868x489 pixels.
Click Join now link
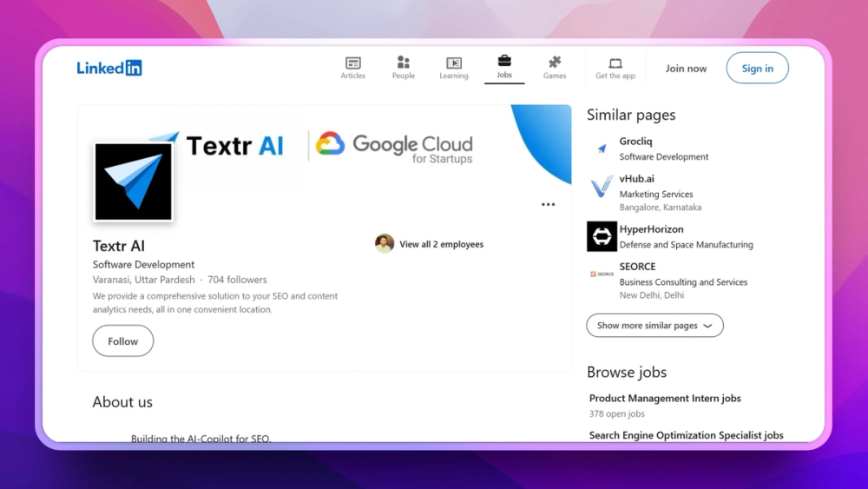pos(686,68)
